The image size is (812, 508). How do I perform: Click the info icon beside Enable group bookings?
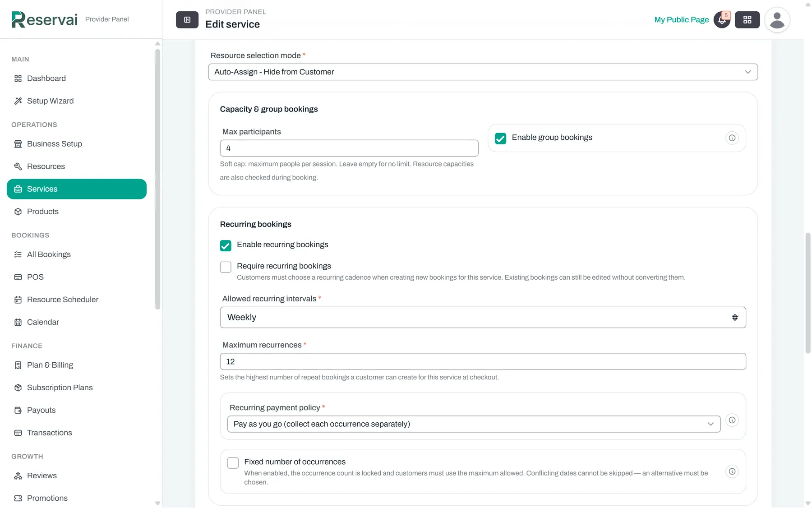pyautogui.click(x=732, y=138)
